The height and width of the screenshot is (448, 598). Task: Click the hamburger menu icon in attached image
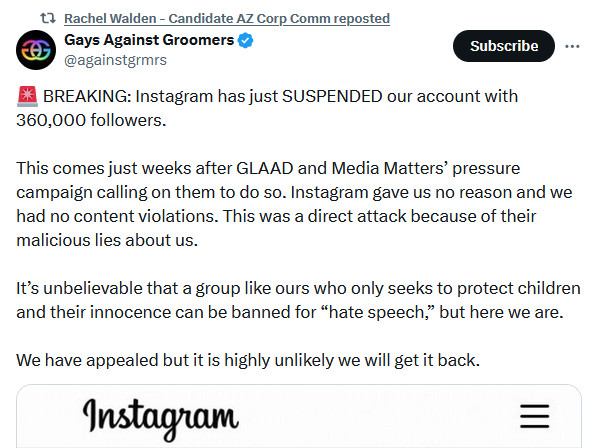(x=534, y=416)
